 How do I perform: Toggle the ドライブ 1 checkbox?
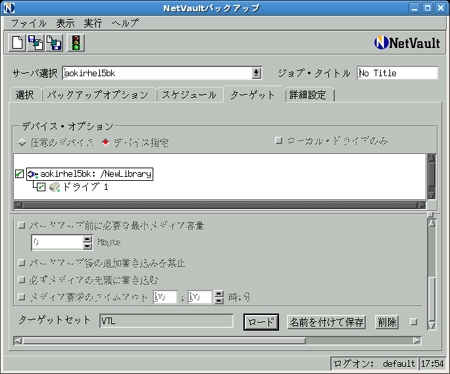click(x=41, y=187)
